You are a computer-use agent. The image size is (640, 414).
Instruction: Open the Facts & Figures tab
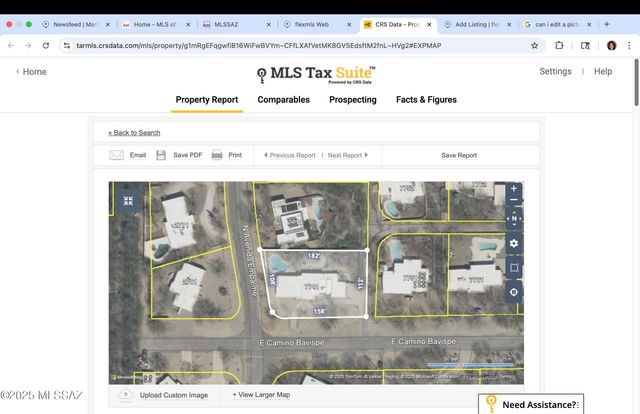426,100
